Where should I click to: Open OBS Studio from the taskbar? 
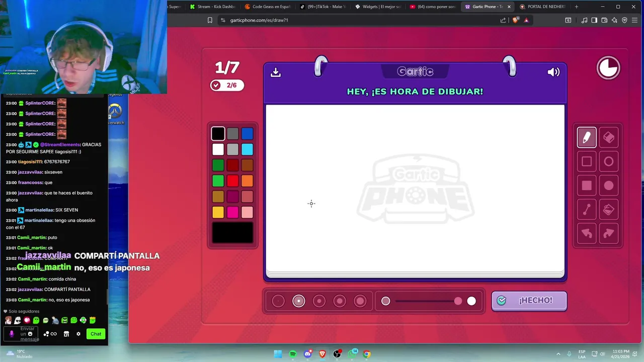(x=337, y=354)
